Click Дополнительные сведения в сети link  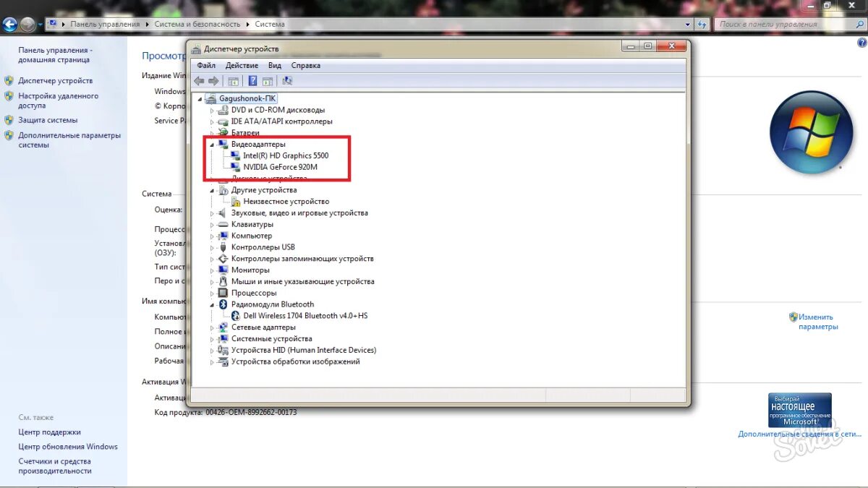click(799, 434)
